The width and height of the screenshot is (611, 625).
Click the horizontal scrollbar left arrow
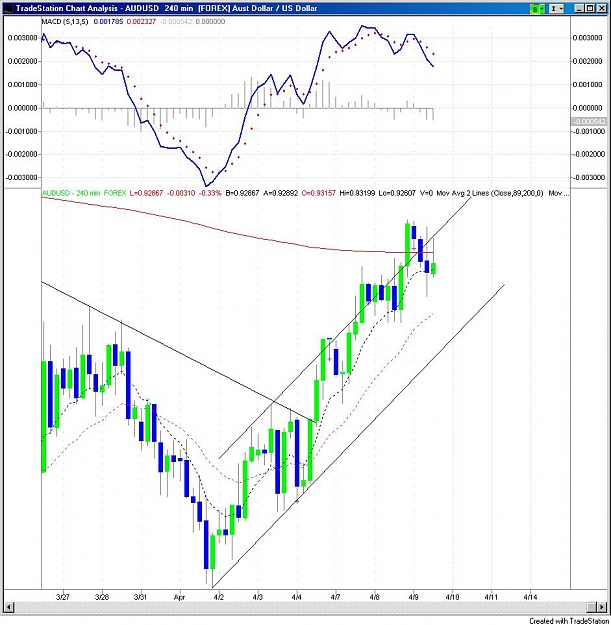coord(9,607)
